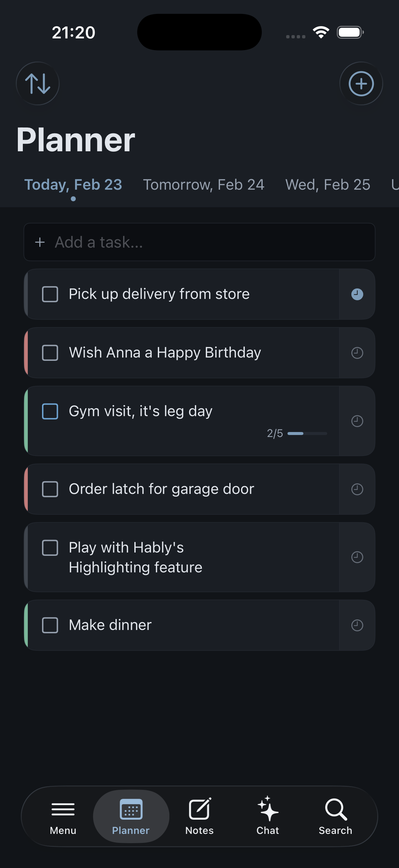Viewport: 399px width, 868px height.
Task: Tap clock icon on Gym visit task
Action: [x=357, y=421]
